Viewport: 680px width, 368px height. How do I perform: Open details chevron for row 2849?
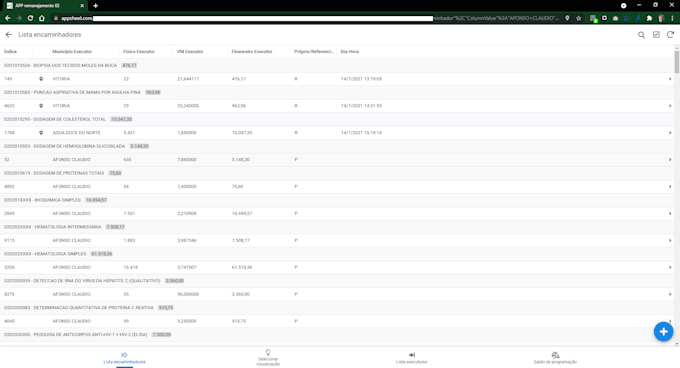tap(670, 213)
